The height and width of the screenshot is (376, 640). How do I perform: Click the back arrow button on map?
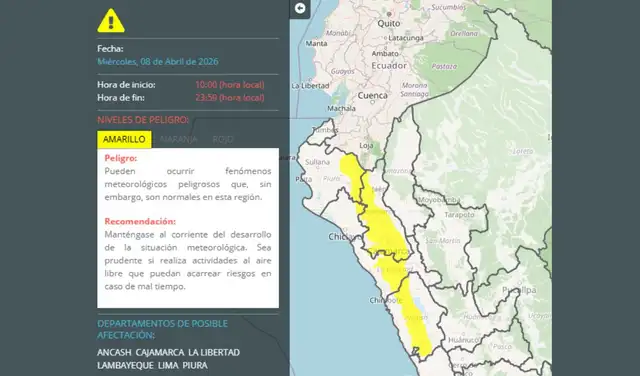tap(300, 9)
